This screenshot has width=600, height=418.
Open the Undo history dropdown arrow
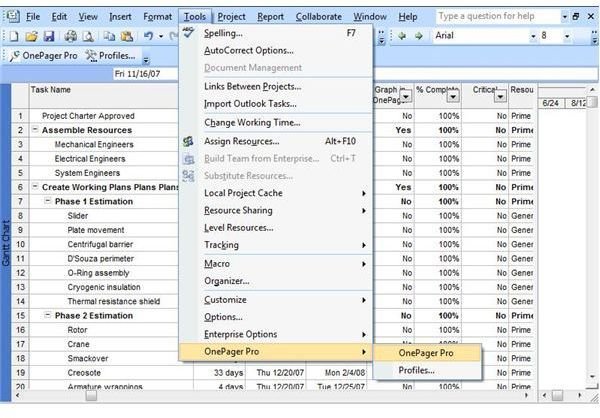coord(161,36)
